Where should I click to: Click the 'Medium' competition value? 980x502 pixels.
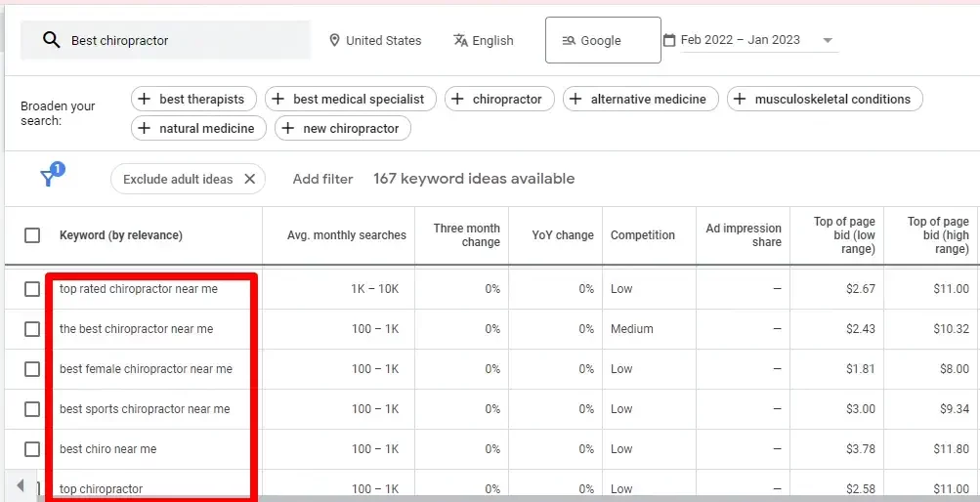pyautogui.click(x=632, y=329)
